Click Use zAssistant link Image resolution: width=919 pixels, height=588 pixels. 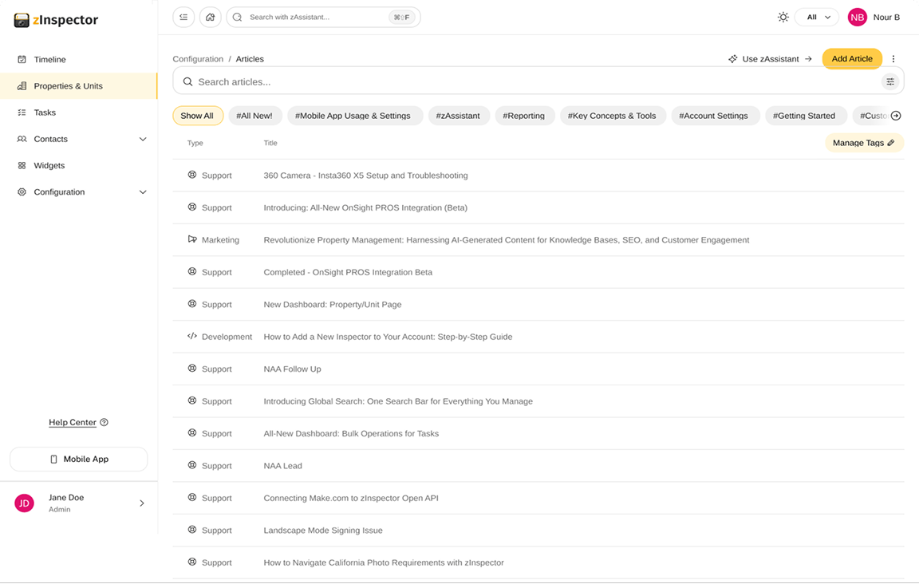770,58
